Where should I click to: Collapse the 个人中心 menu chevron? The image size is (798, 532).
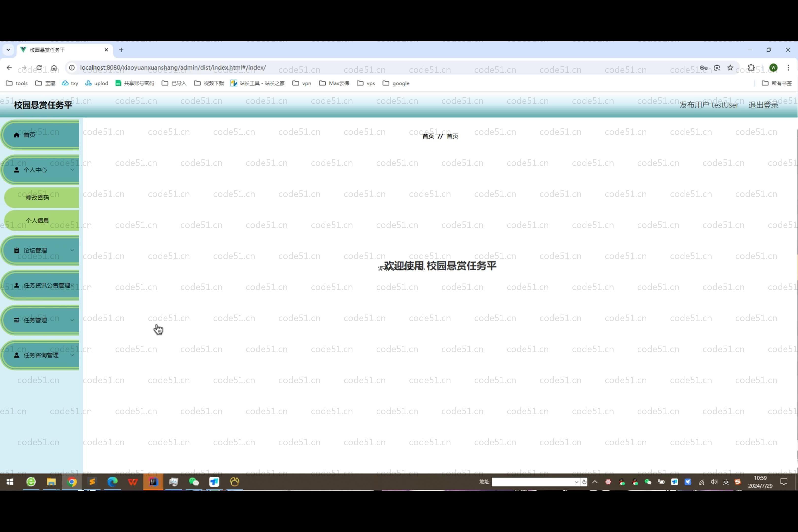[x=72, y=170]
